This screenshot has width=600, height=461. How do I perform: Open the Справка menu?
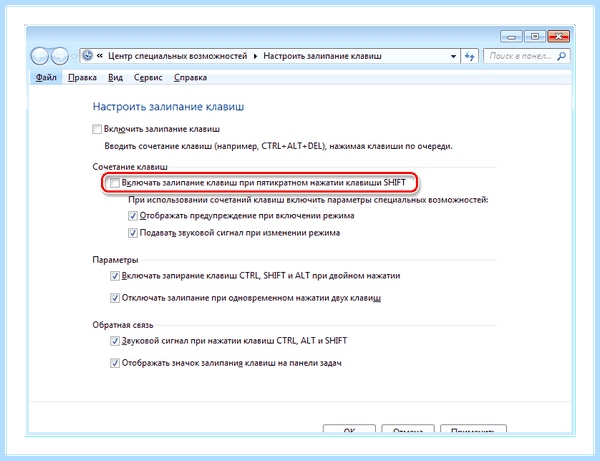191,78
